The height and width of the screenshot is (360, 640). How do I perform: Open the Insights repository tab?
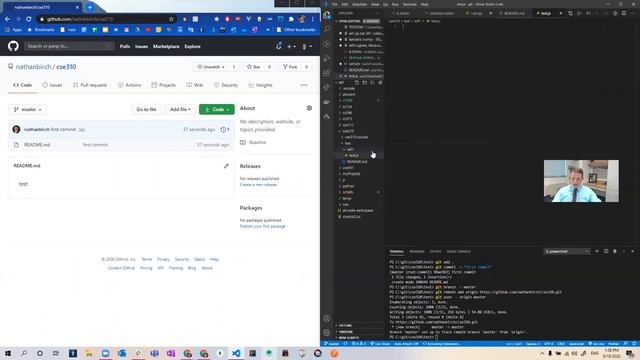coord(260,85)
